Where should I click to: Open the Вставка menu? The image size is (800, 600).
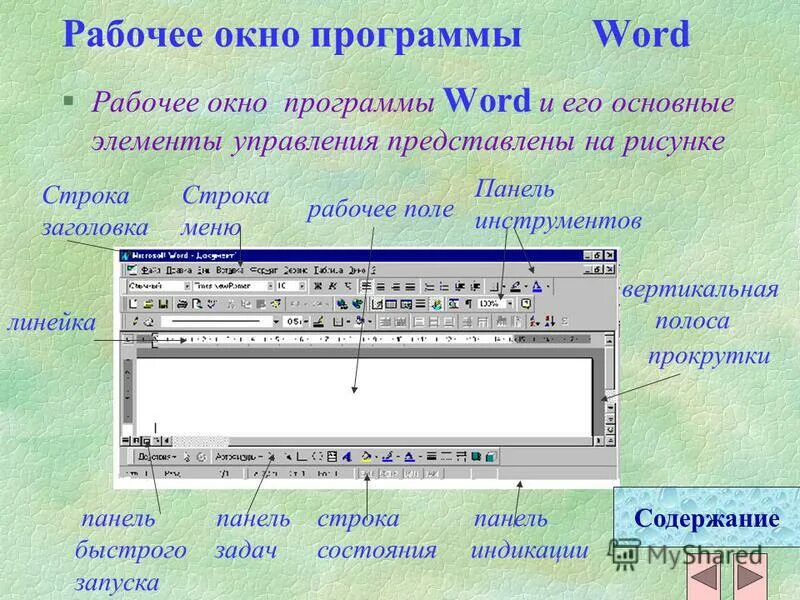230,270
